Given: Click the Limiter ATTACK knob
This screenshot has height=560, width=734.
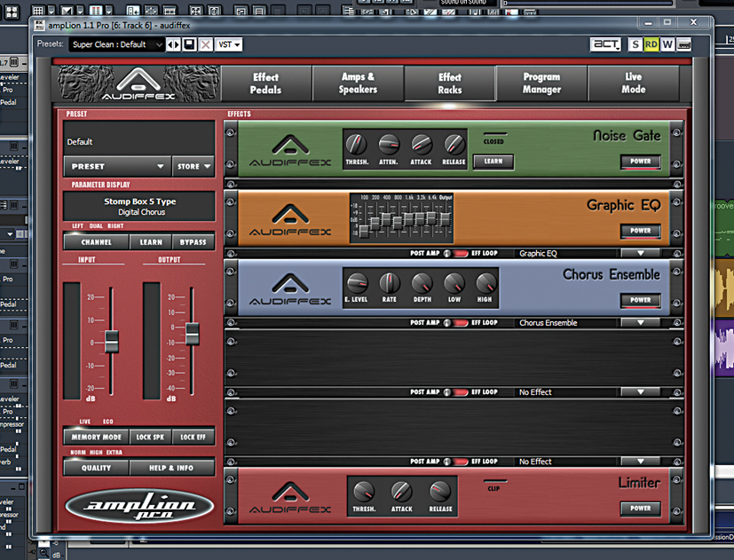Looking at the screenshot, I should click(402, 492).
